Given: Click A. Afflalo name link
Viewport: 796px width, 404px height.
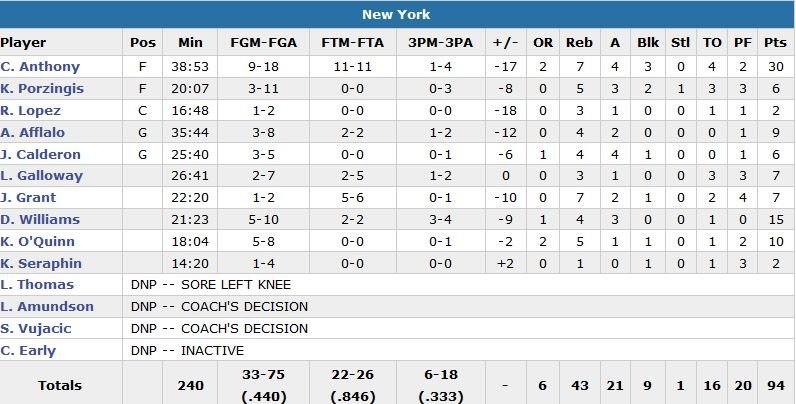Looking at the screenshot, I should [x=35, y=132].
